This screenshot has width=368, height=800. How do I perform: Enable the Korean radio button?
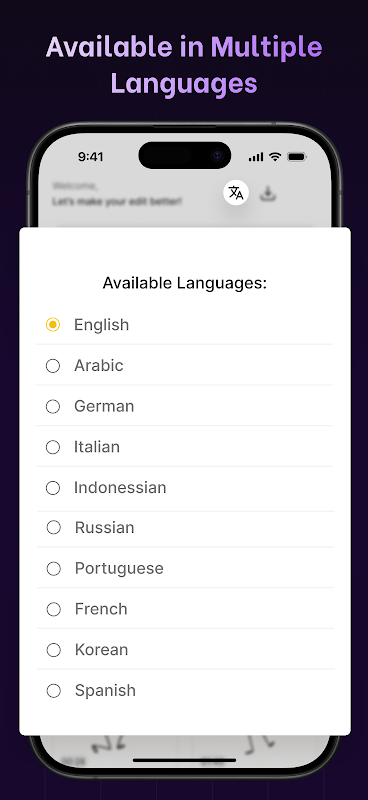(x=54, y=650)
